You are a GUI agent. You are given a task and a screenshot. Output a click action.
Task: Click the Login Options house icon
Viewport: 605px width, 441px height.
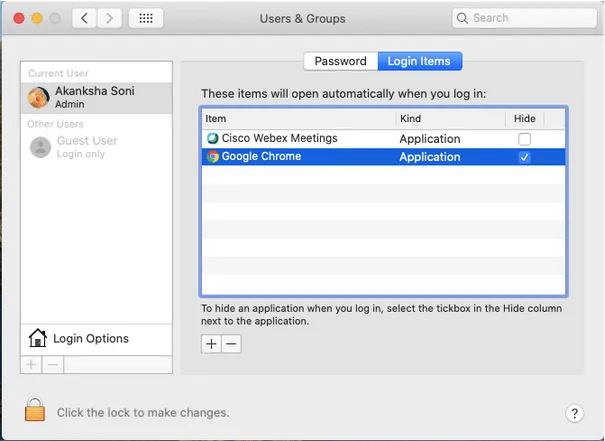tap(38, 338)
